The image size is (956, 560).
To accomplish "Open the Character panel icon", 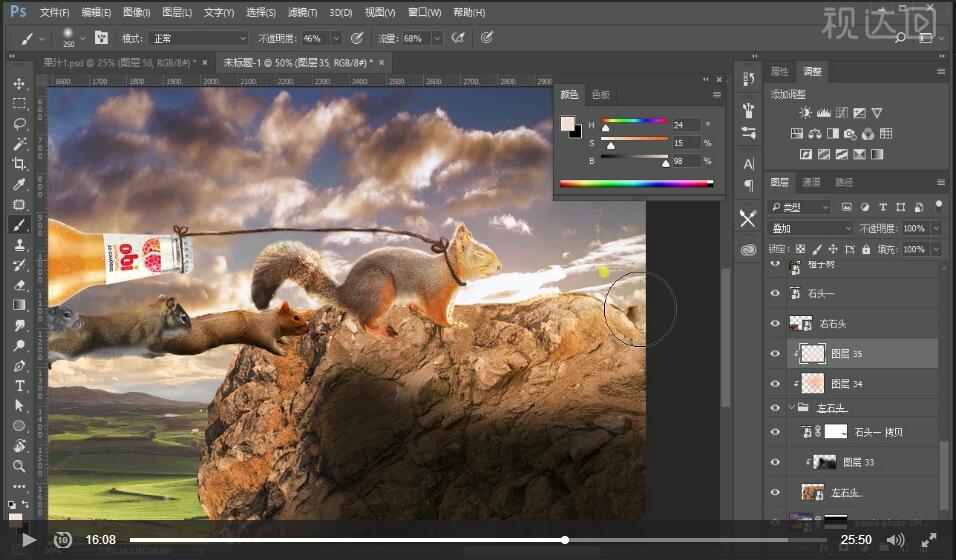I will 749,164.
